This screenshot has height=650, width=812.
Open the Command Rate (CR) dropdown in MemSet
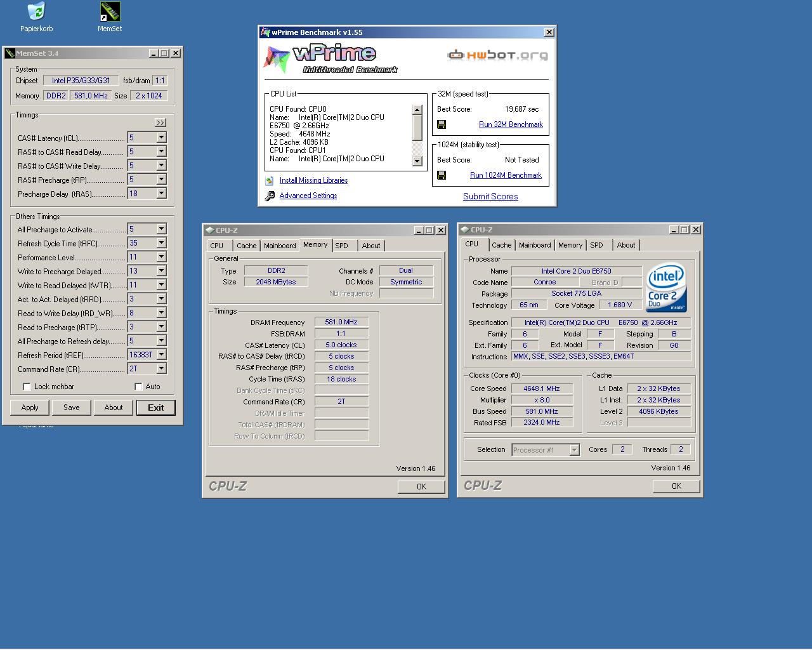point(161,369)
